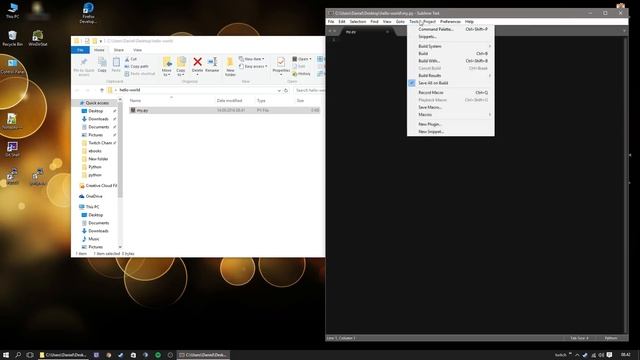
Task: Expand the Build Results submenu
Action: (x=451, y=76)
